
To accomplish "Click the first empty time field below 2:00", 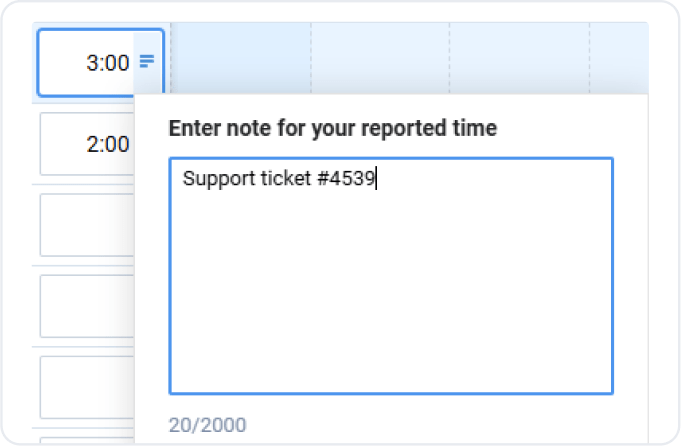I will (85, 225).
